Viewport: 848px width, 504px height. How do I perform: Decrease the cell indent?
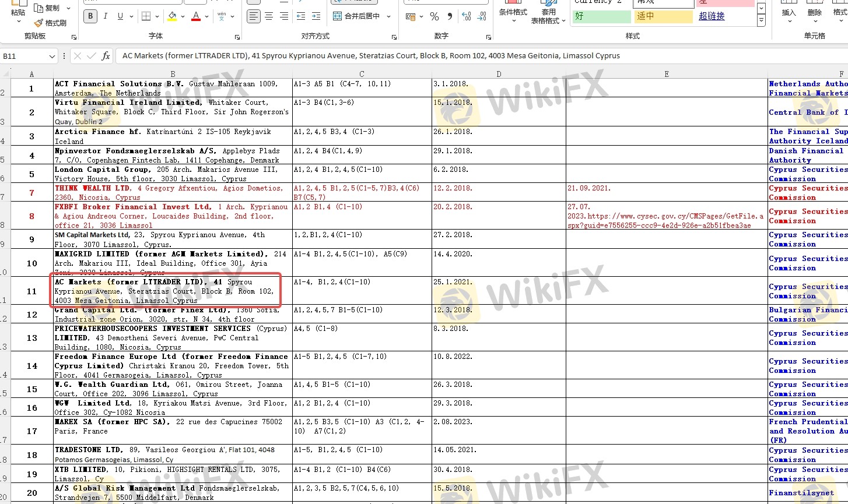point(301,16)
